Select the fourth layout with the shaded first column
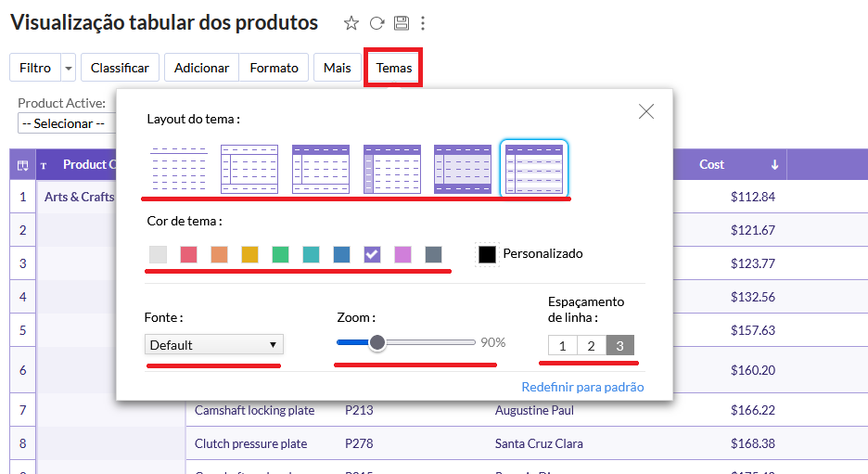The height and width of the screenshot is (474, 868). point(392,169)
